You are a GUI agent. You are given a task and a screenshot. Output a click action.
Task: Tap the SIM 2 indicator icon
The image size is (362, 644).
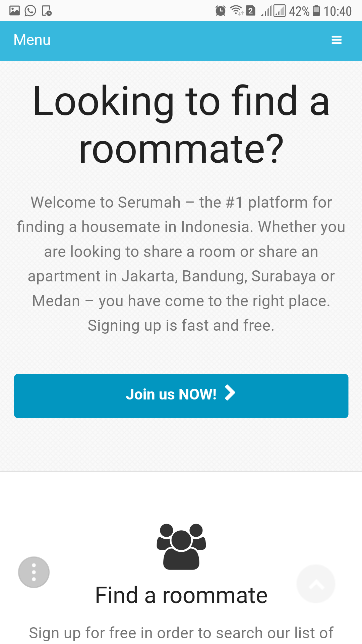tap(251, 11)
